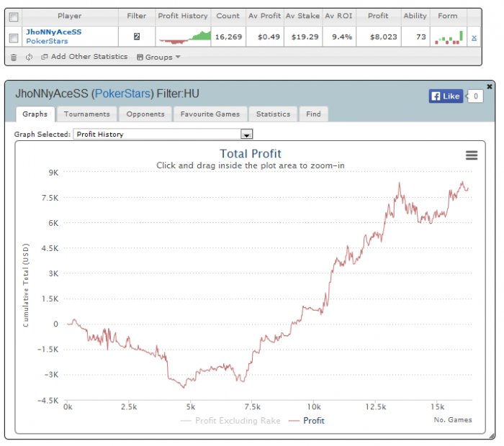Click the Form bars graphic
The width and height of the screenshot is (504, 446).
[x=449, y=37]
